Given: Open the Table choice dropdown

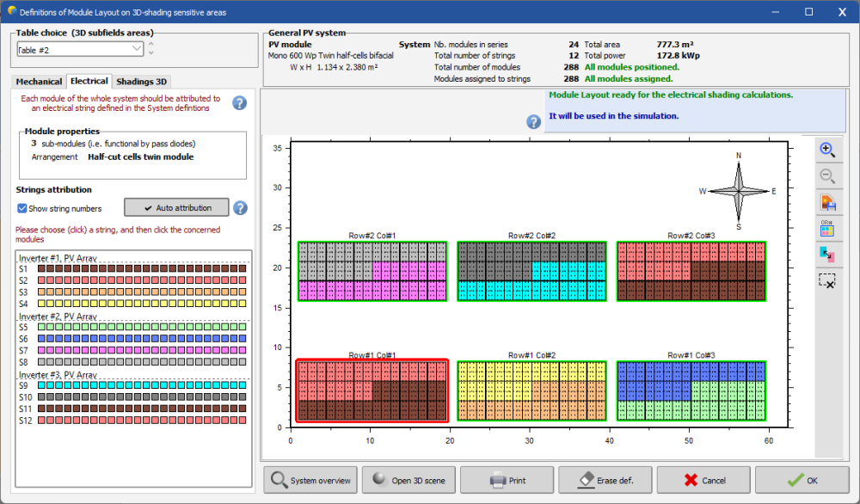Looking at the screenshot, I should click(77, 51).
